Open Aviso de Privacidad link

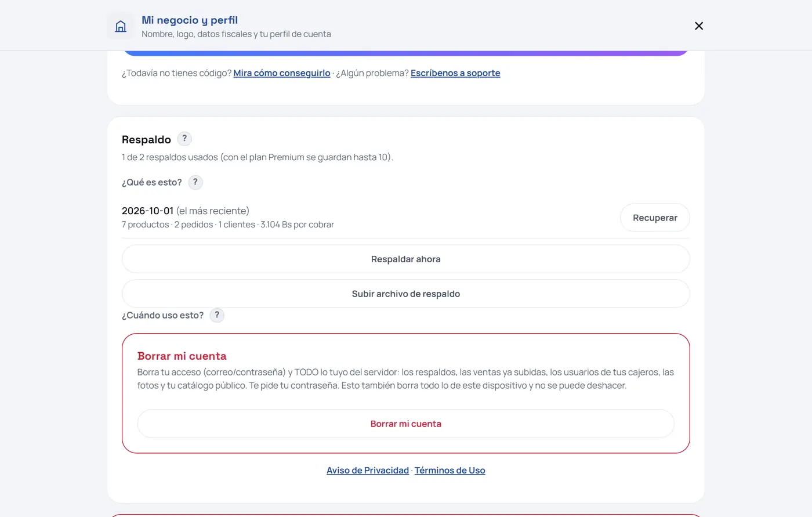coord(368,471)
